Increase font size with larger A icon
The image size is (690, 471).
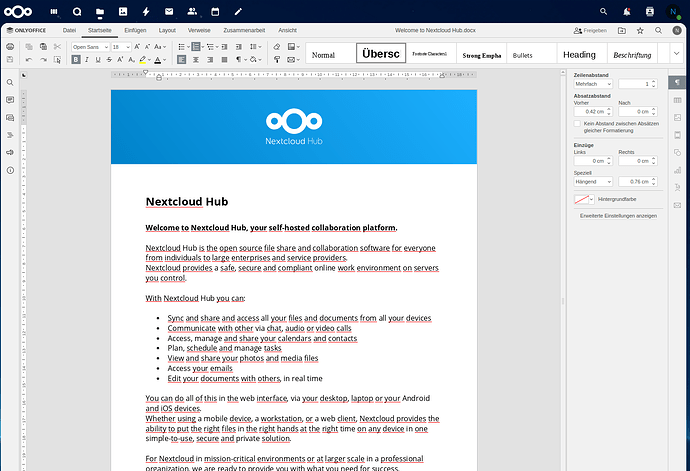137,47
